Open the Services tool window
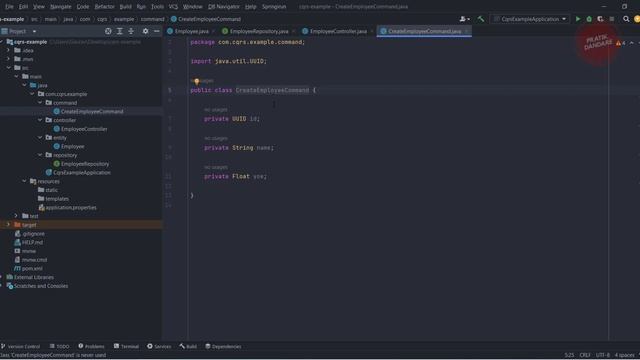 tap(159, 347)
